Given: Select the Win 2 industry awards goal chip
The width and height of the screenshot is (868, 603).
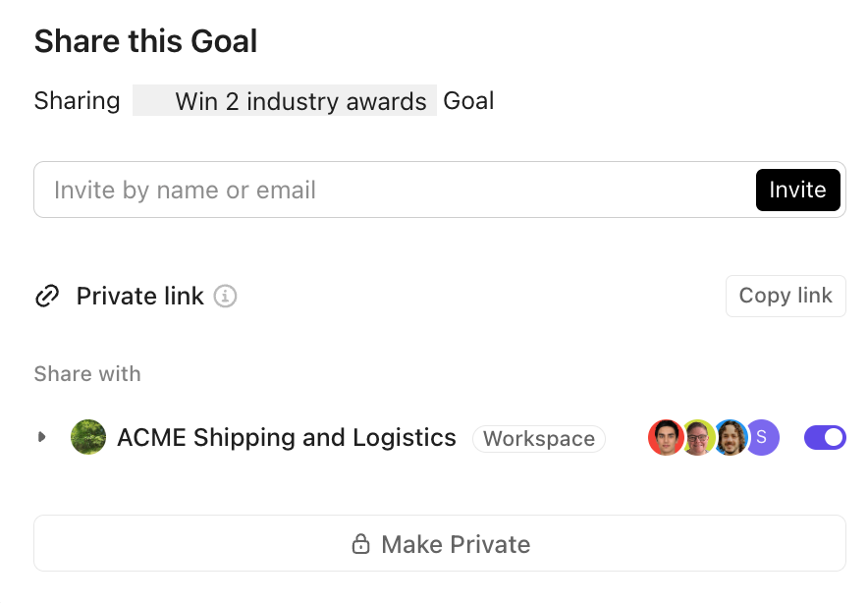Looking at the screenshot, I should click(284, 100).
